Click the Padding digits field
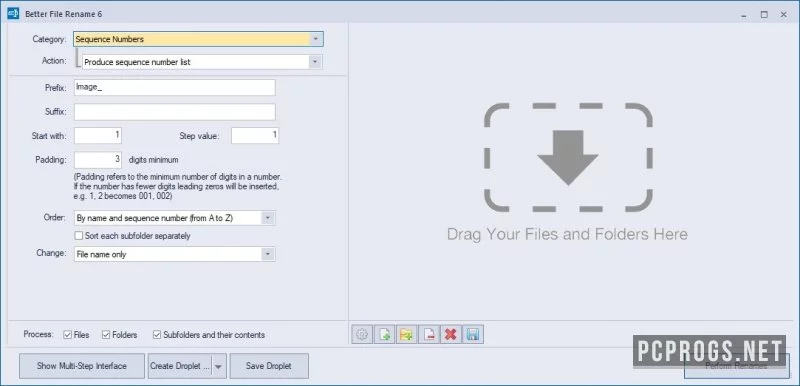Image resolution: width=800 pixels, height=386 pixels. click(x=98, y=160)
